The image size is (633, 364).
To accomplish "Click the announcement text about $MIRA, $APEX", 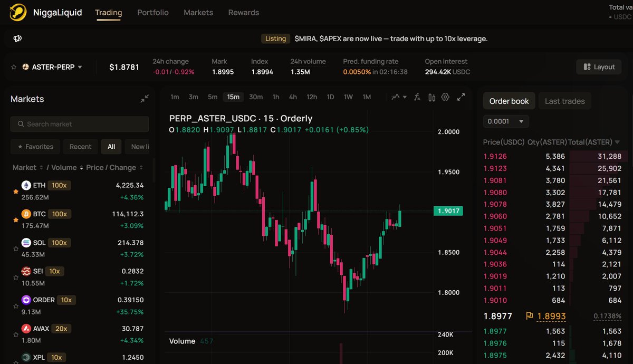I will [391, 39].
